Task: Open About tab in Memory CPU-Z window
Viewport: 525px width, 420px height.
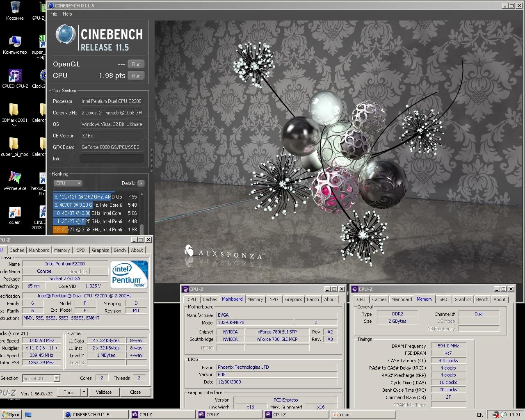Action: pos(500,299)
